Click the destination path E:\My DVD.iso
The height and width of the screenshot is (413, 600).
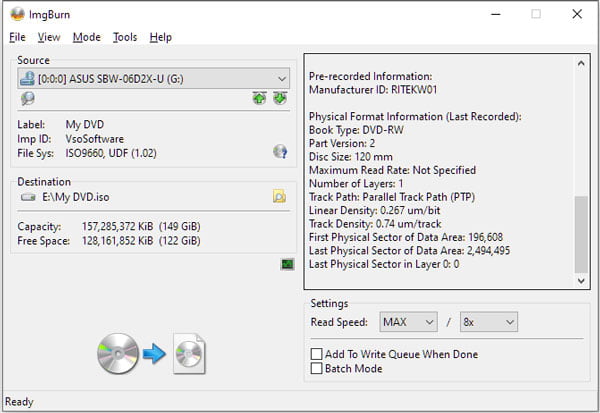point(76,197)
